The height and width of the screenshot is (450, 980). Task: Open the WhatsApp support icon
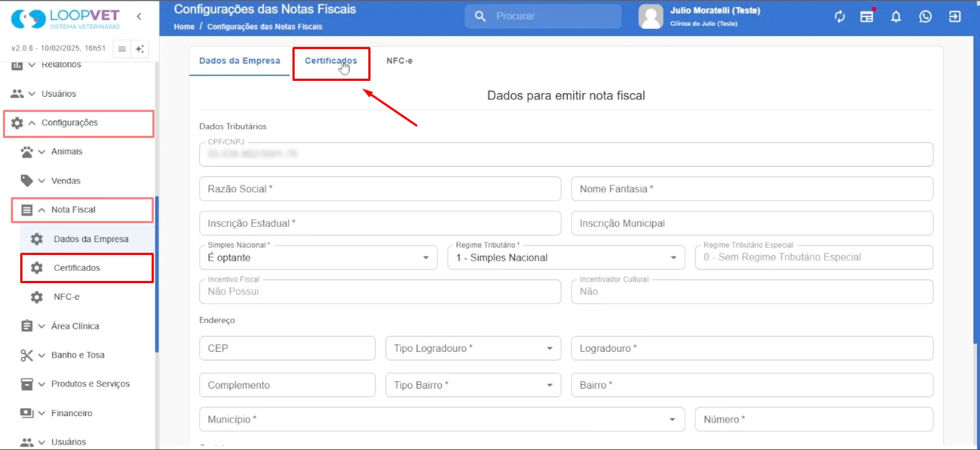pos(925,17)
